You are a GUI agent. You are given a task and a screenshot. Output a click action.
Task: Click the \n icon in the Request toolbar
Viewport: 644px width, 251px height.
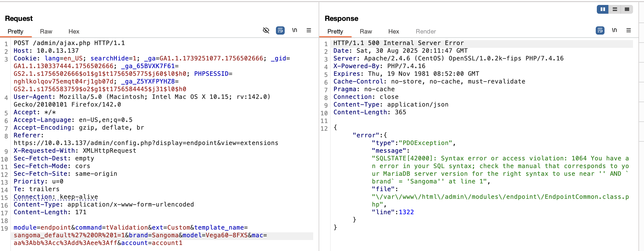[x=295, y=30]
